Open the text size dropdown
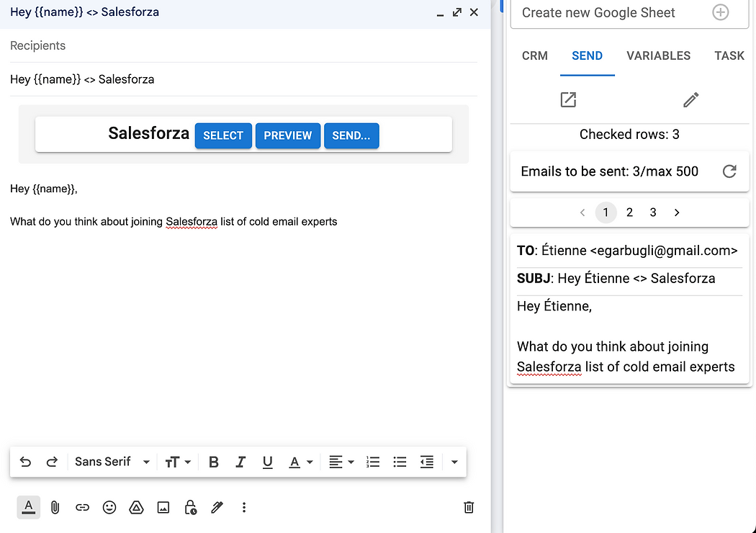Viewport: 756px width, 533px height. [178, 462]
